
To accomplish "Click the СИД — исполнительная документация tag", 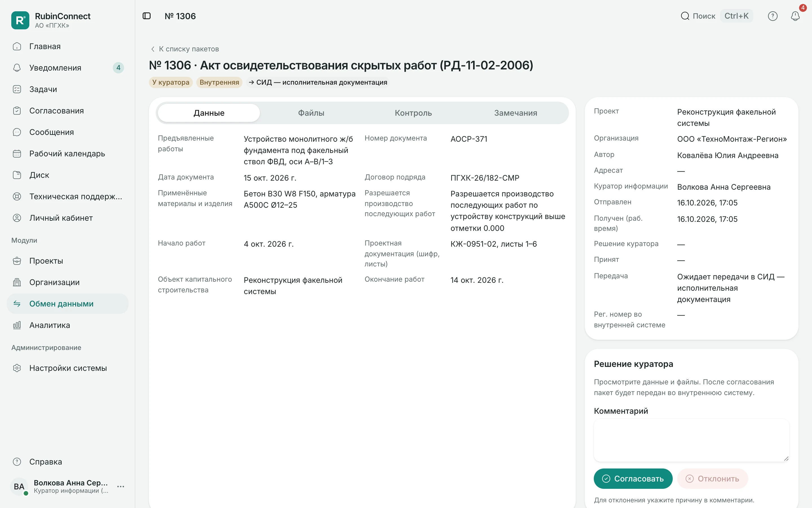I will coord(317,82).
